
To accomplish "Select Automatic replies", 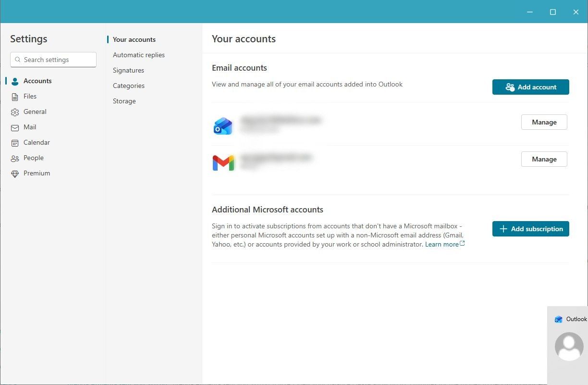I will tap(139, 55).
